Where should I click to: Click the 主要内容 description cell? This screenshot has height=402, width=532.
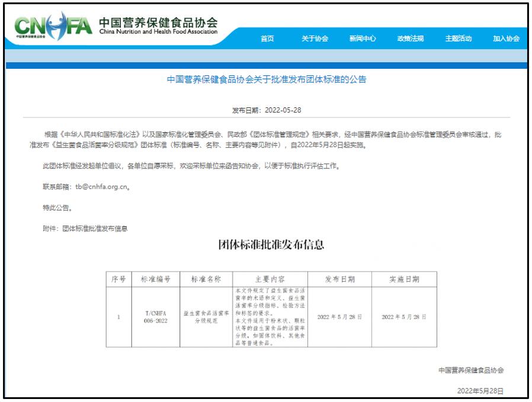(270, 317)
